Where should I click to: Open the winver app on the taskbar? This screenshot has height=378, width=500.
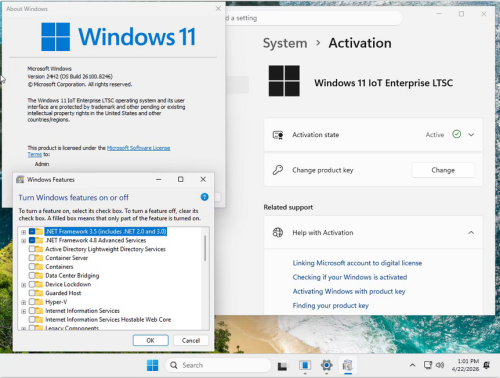click(305, 365)
